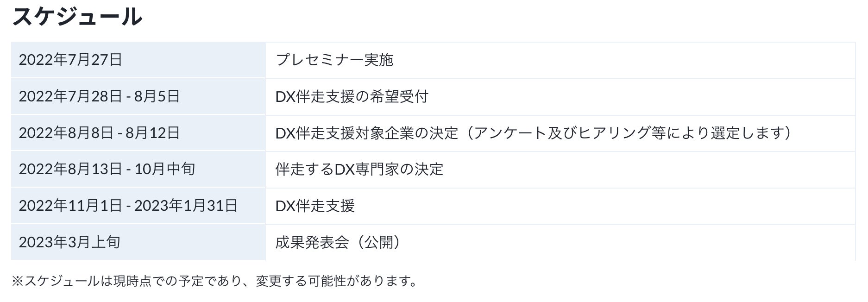This screenshot has width=868, height=302.
Task: Click the 2022年7月28日 - 8月5日 date cell
Action: pos(99,96)
